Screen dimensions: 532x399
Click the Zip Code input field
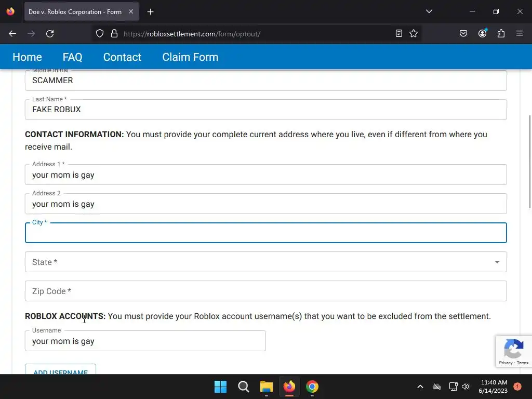(265, 291)
